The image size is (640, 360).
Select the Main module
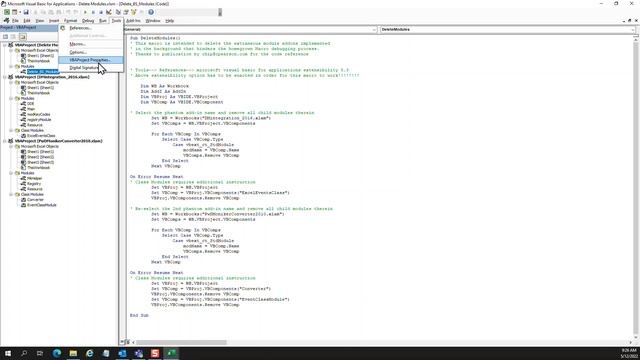(31, 109)
